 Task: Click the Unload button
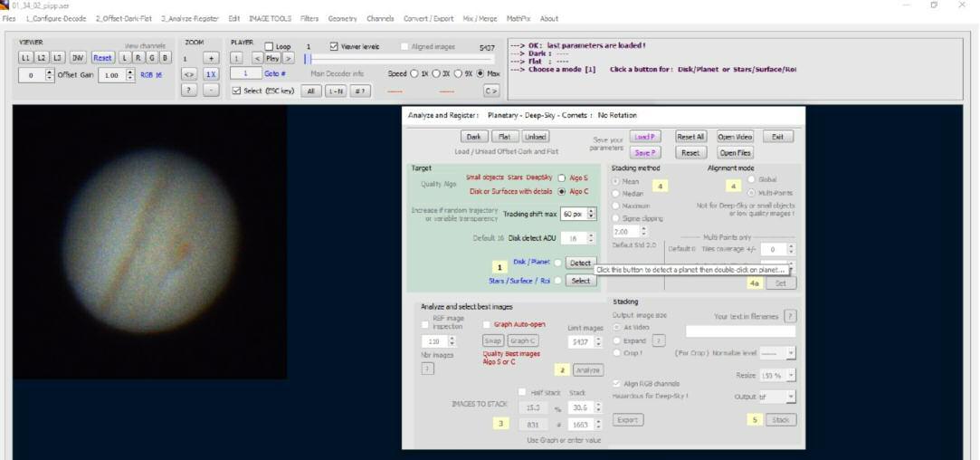pos(535,137)
